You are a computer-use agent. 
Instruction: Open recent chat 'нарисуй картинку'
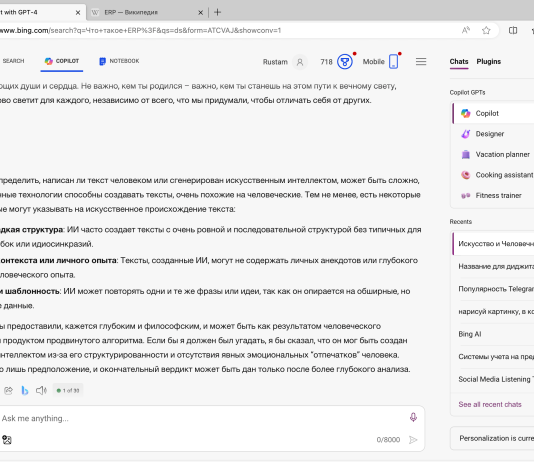493,312
